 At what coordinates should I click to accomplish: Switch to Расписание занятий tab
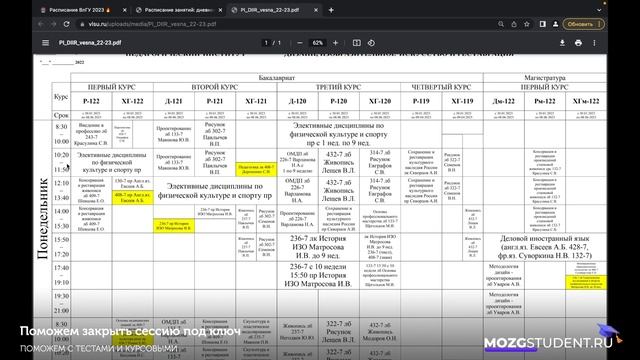coord(178,10)
